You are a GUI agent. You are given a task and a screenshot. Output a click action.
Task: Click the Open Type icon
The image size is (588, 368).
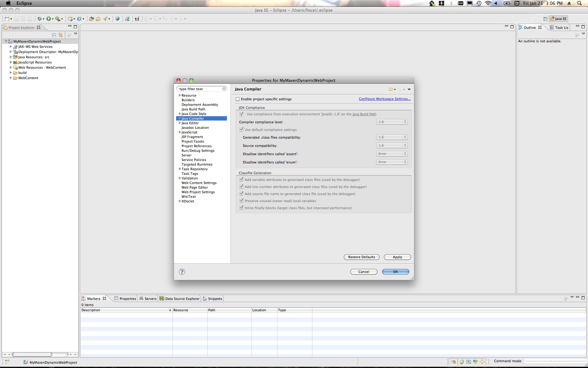coord(91,19)
